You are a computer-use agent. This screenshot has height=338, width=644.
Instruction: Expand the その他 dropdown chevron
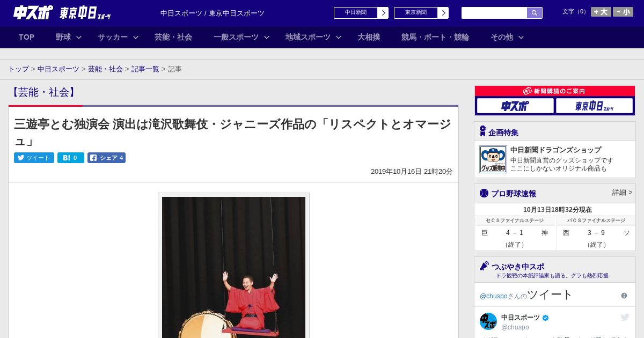pos(521,37)
